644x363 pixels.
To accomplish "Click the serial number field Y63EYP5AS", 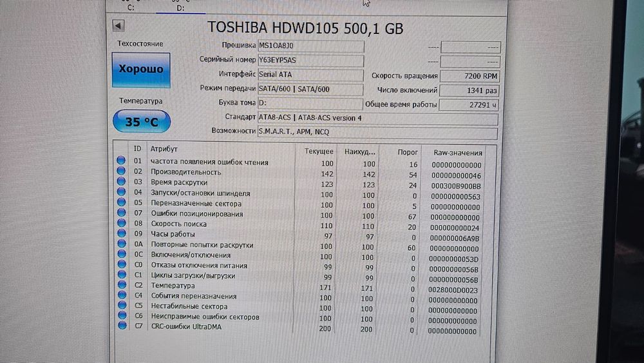I will 310,61.
